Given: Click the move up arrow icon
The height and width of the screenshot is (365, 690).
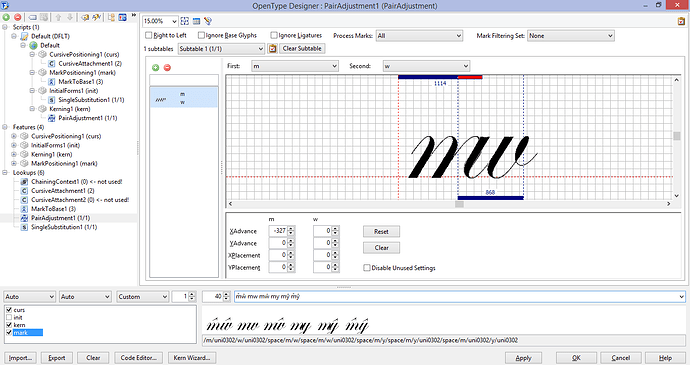Looking at the screenshot, I should [x=59, y=17].
